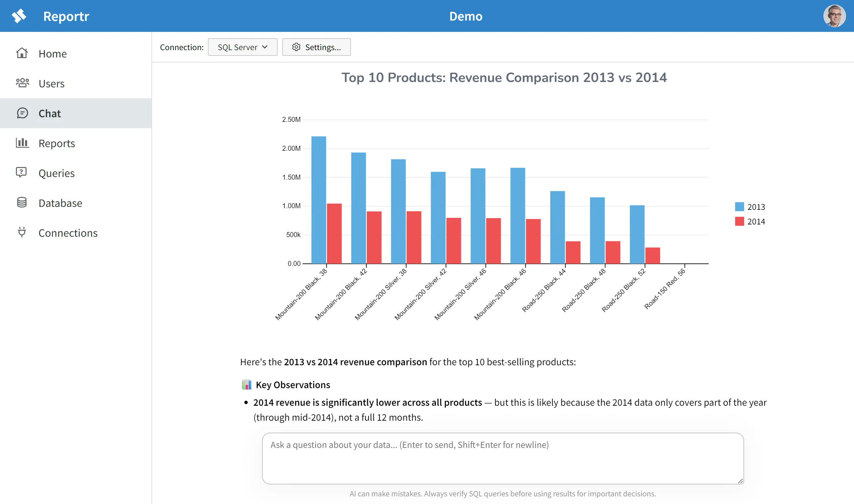Viewport: 854px width, 504px height.
Task: Click the Connection: label
Action: pos(182,47)
